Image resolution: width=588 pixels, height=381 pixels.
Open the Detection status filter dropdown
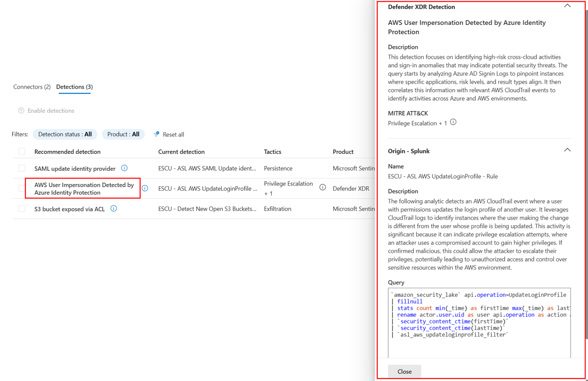(65, 134)
